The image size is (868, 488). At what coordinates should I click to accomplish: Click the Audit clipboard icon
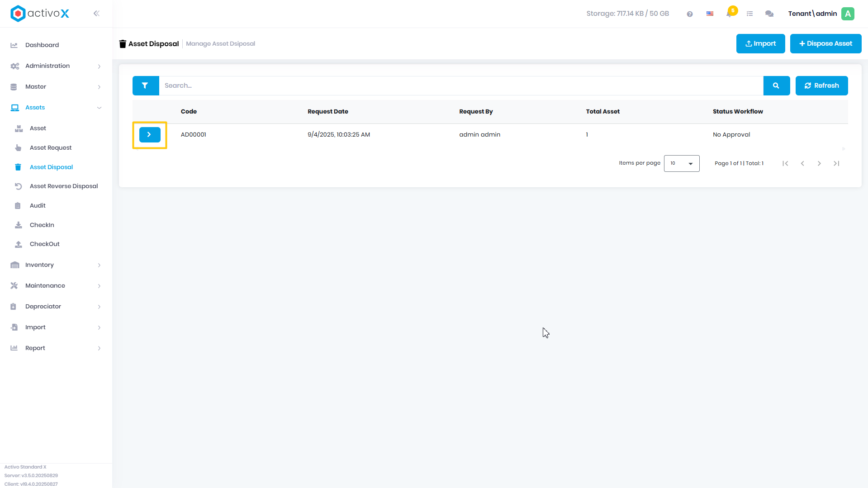(18, 206)
